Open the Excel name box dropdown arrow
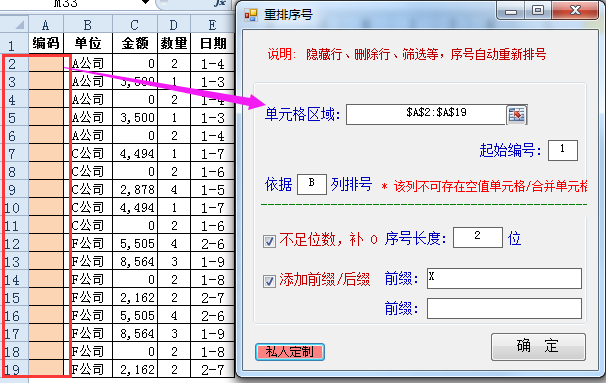 146,2
